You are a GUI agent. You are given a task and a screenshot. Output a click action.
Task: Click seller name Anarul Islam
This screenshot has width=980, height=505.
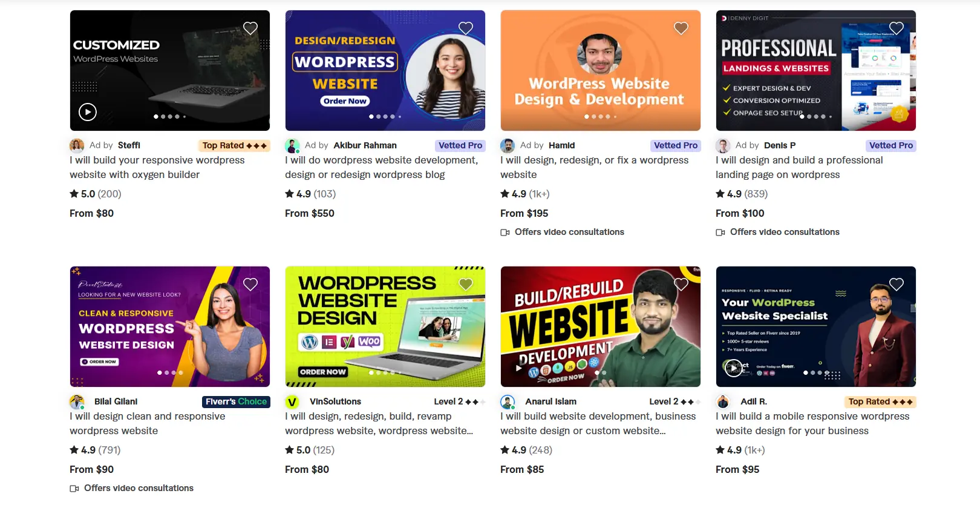550,401
